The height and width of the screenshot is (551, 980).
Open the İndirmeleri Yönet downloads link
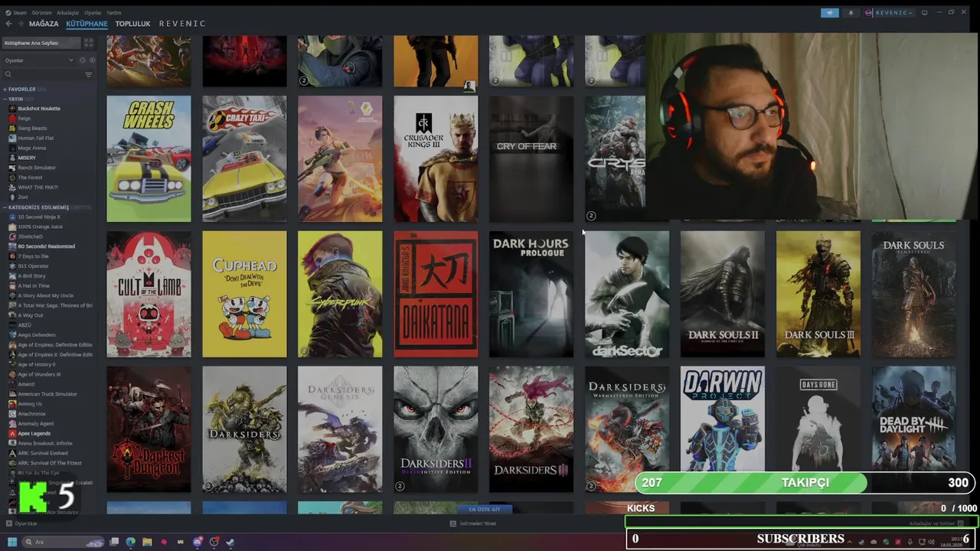pyautogui.click(x=473, y=523)
